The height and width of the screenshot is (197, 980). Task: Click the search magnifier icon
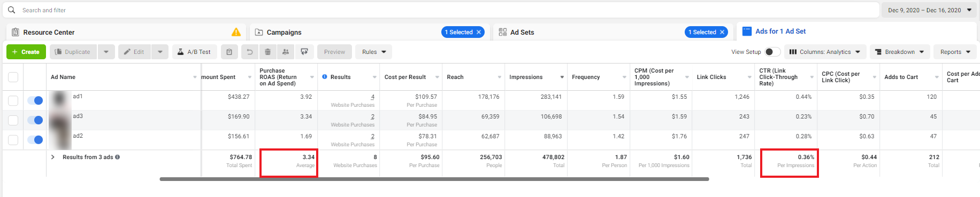tap(11, 10)
